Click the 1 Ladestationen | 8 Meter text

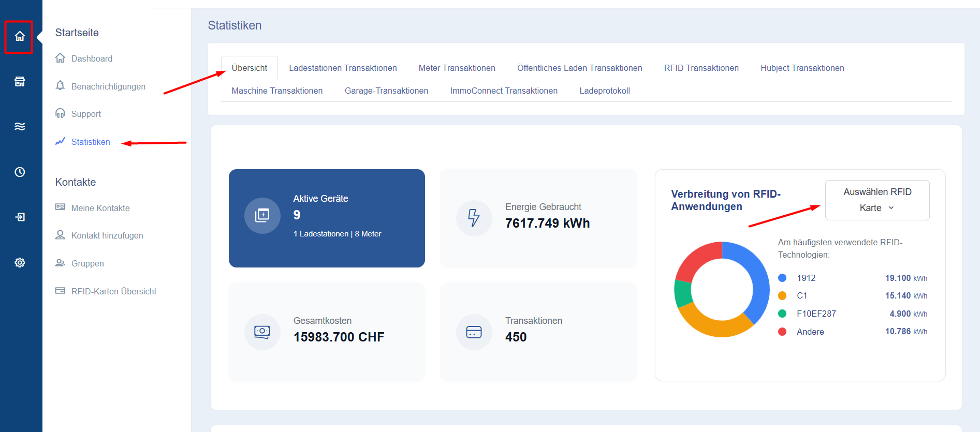tap(337, 234)
